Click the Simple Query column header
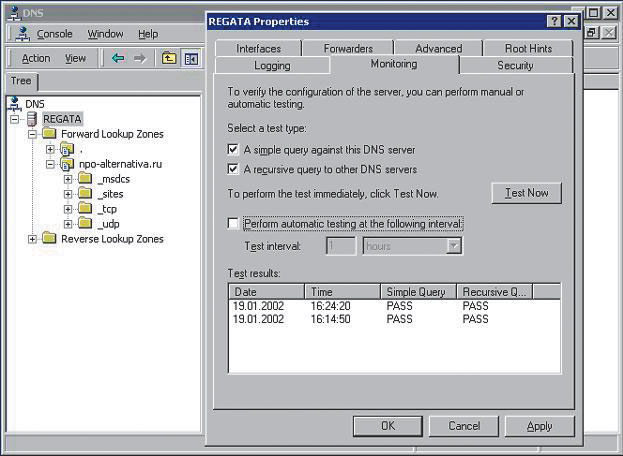Screen dimensions: 623x456 tap(418, 292)
